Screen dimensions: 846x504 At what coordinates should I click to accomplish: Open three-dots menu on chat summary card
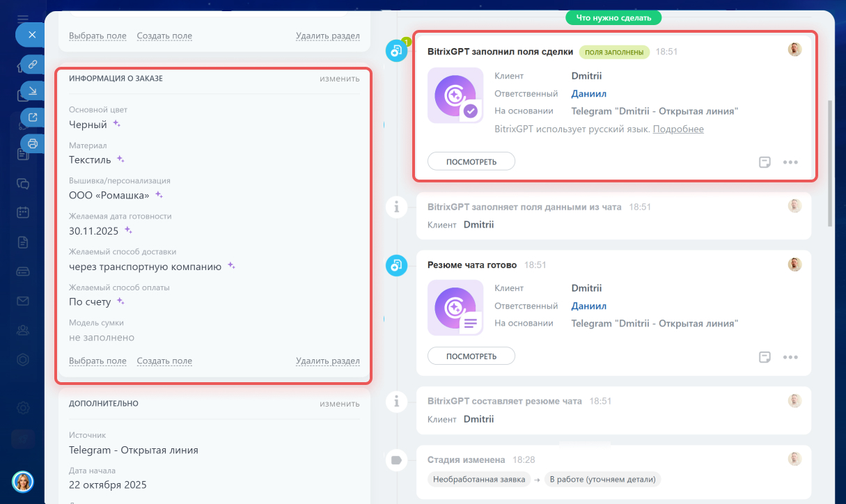[790, 357]
